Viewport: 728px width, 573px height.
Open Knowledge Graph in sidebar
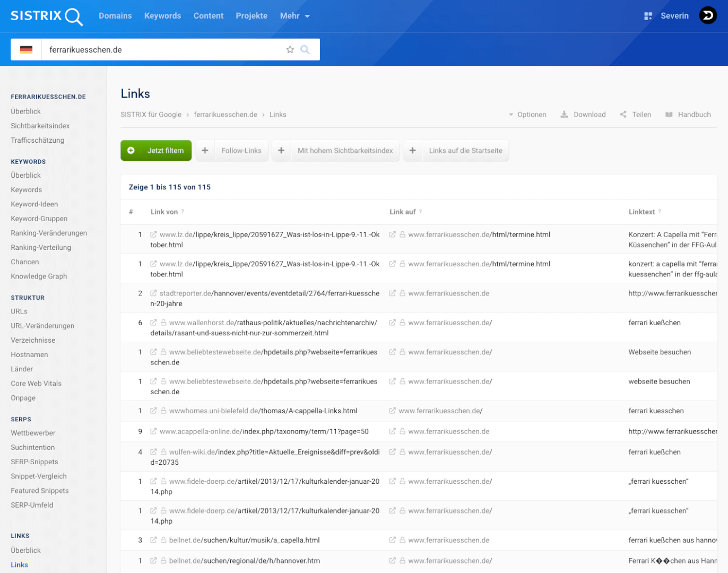point(39,276)
